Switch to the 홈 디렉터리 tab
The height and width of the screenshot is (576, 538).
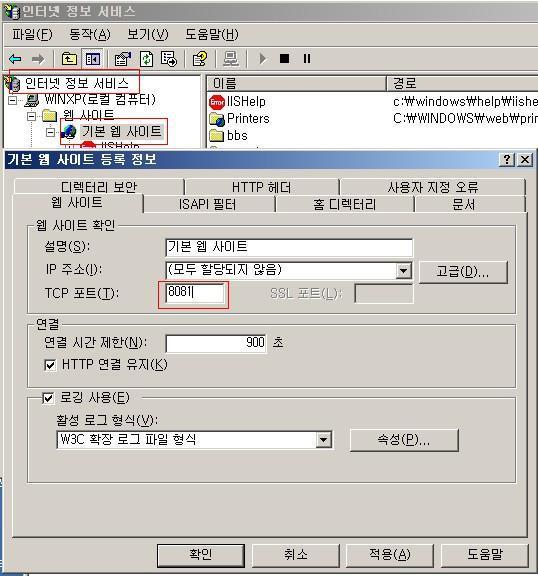344,204
